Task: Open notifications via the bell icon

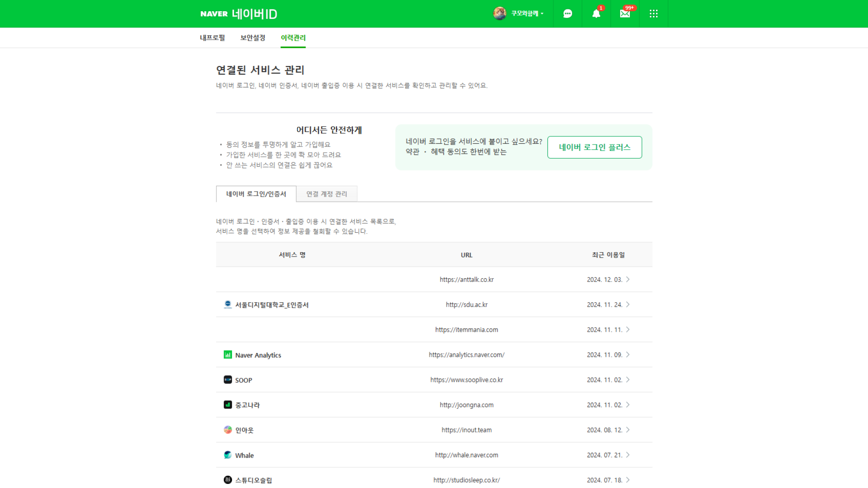Action: click(596, 14)
